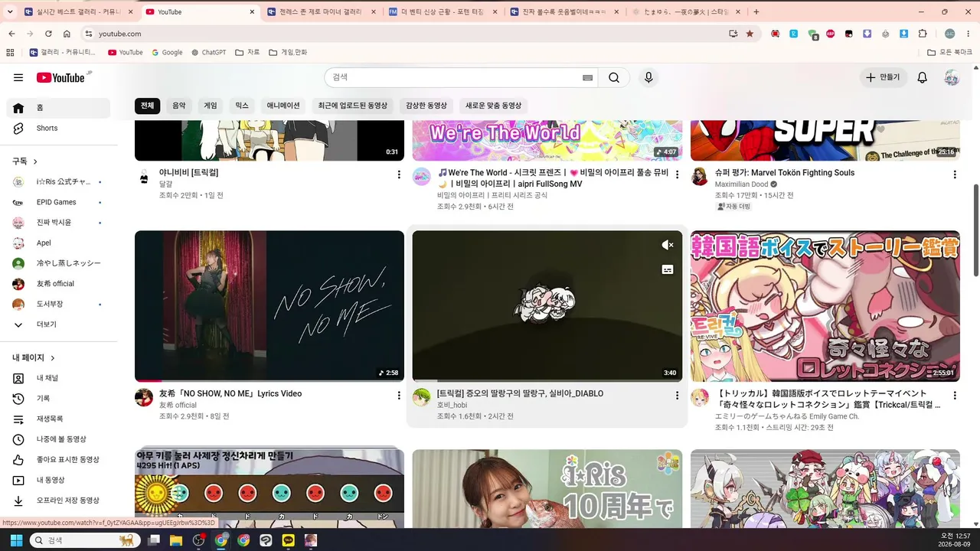This screenshot has height=551, width=980.
Task: Select 최근에 업로드된 동영상 chip
Action: pyautogui.click(x=353, y=106)
